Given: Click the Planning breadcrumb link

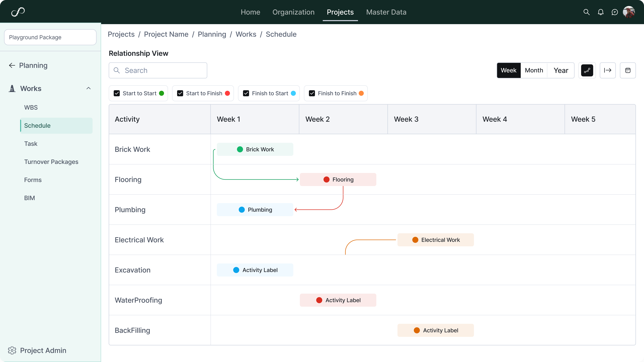Looking at the screenshot, I should click(x=212, y=34).
